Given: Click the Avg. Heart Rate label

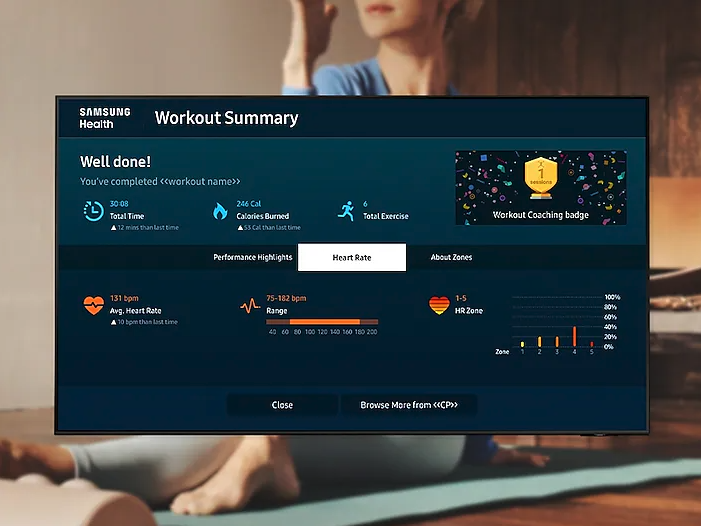Looking at the screenshot, I should [x=135, y=311].
